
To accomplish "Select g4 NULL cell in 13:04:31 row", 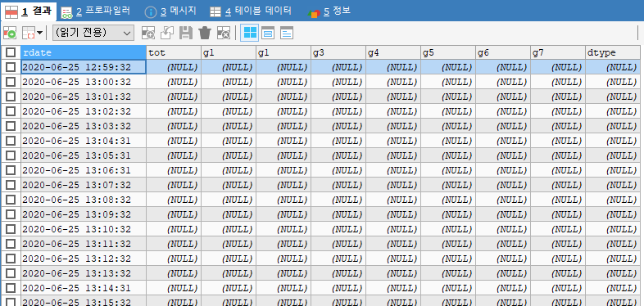I will tap(393, 141).
